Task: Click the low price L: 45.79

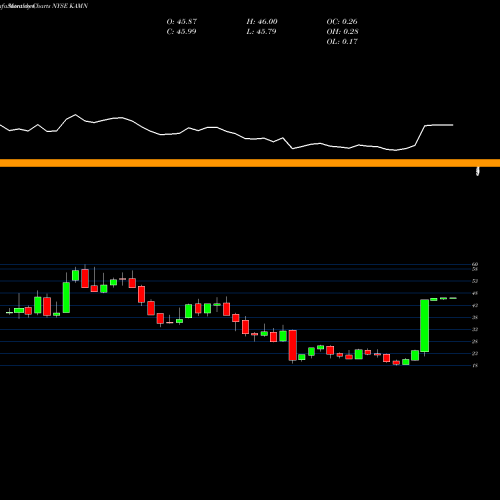Action: 261,32
